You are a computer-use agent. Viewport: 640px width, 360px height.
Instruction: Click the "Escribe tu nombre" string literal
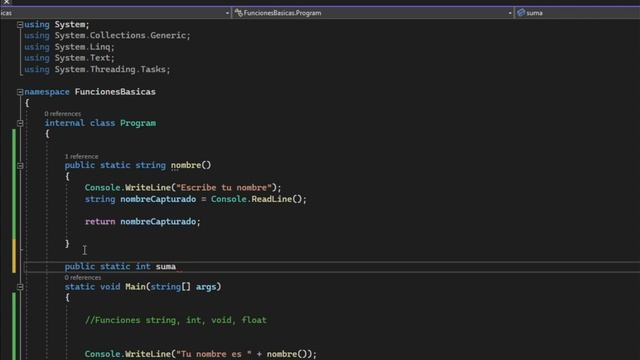[224, 188]
